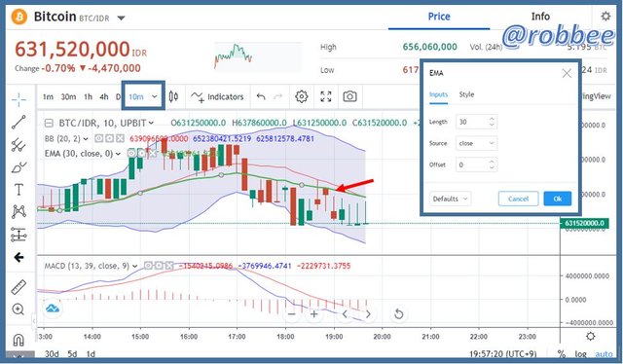Zoom out chart with minus button

click(x=292, y=314)
